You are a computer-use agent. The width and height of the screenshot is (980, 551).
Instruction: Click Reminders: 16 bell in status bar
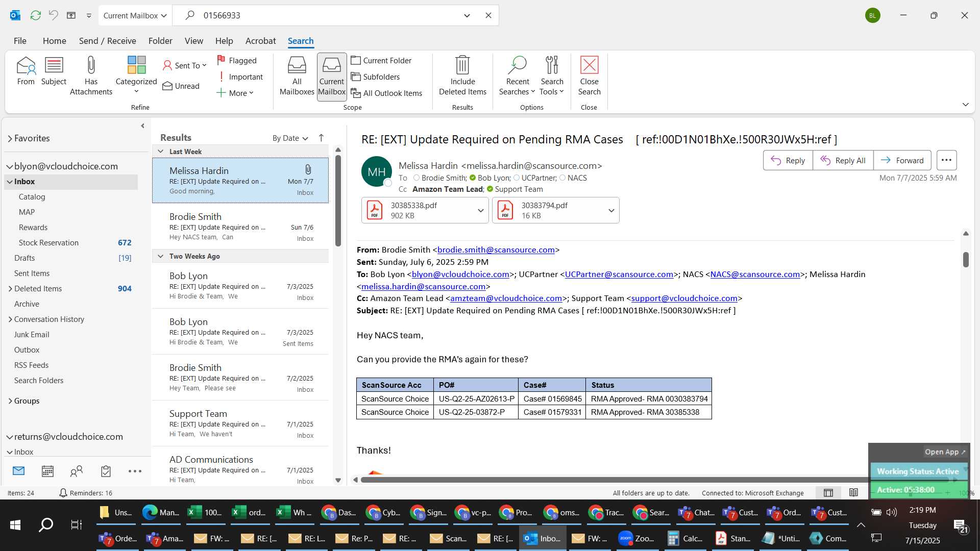(85, 493)
